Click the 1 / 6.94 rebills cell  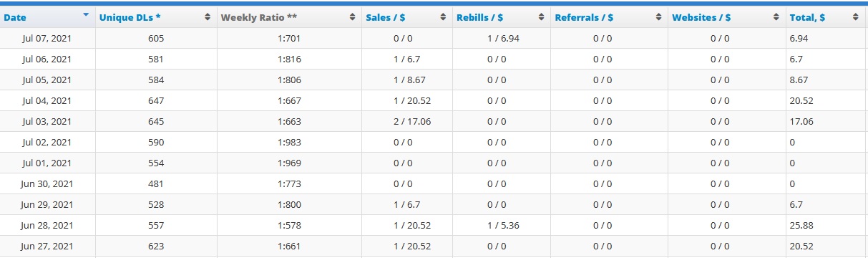tap(502, 38)
